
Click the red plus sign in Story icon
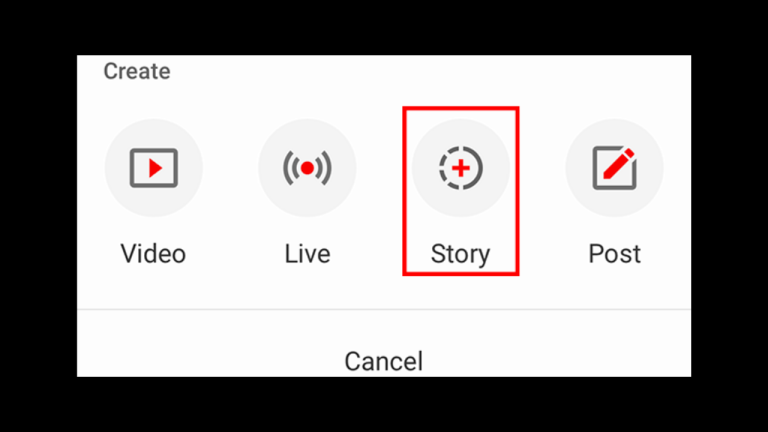coord(460,168)
